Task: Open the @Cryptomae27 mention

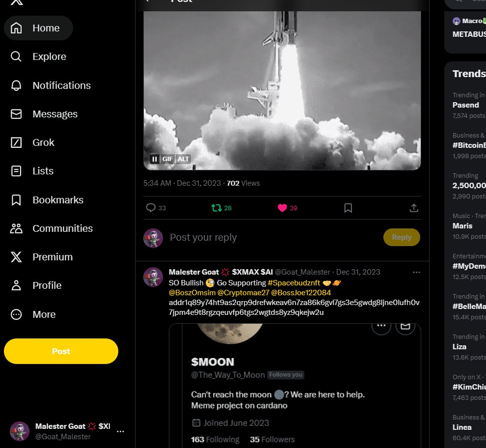Action: coord(243,293)
